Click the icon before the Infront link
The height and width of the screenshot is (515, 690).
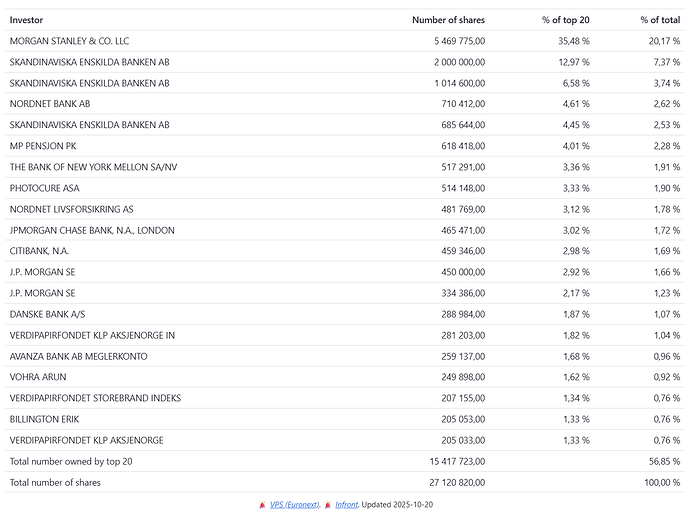tap(327, 505)
